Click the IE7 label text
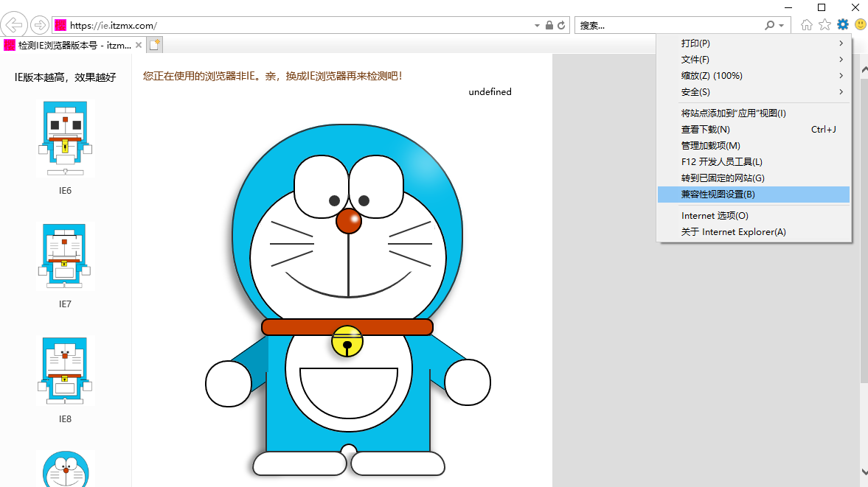This screenshot has width=868, height=487. (x=66, y=304)
